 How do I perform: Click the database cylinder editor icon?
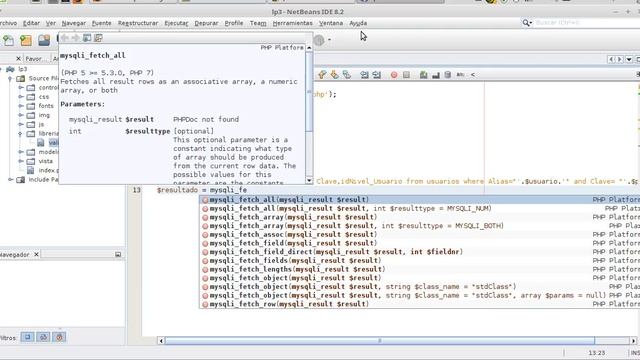click(x=448, y=75)
